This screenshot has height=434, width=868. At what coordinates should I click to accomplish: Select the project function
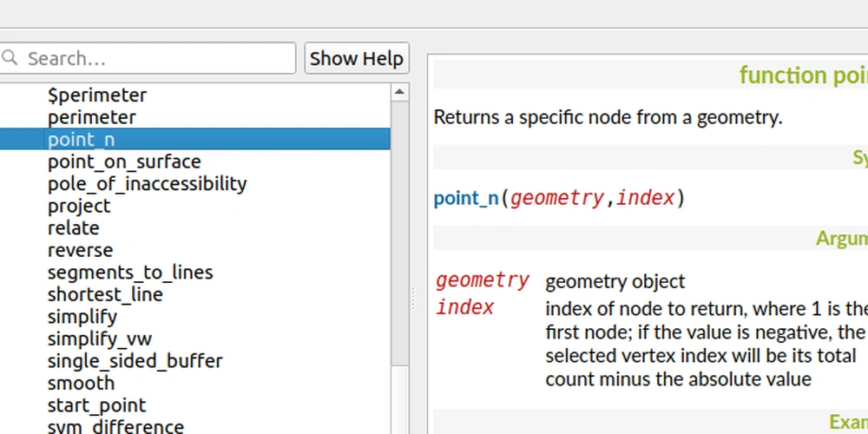pos(79,207)
